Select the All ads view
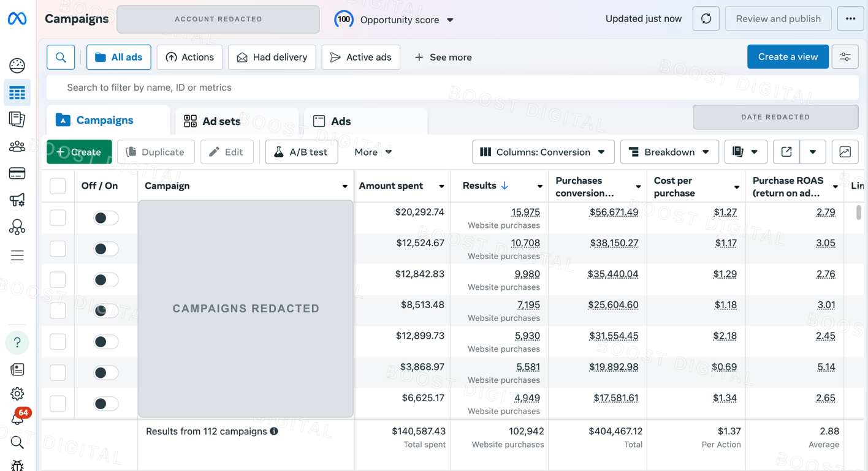This screenshot has height=471, width=868. coord(119,57)
